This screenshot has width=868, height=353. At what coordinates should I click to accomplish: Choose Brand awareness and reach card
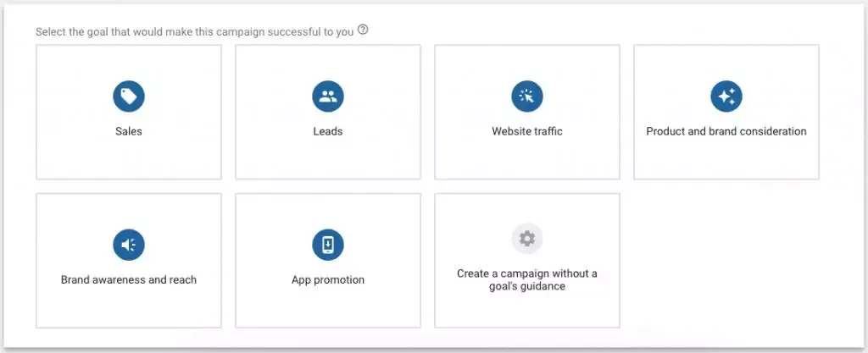click(129, 260)
